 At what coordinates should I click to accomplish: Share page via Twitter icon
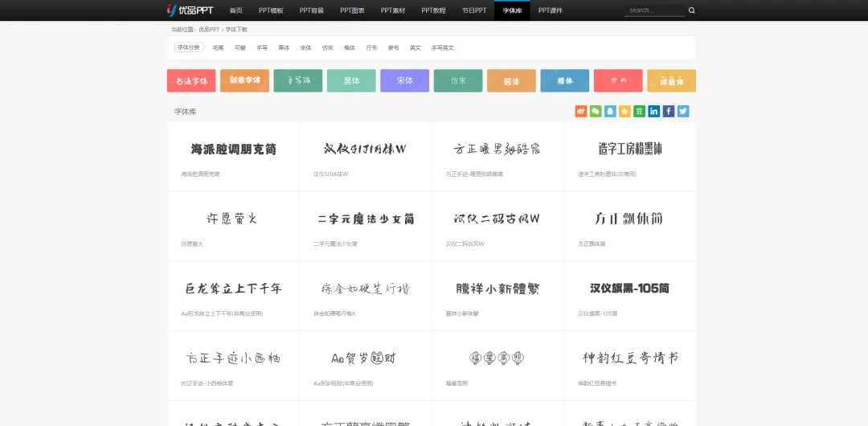pos(683,112)
